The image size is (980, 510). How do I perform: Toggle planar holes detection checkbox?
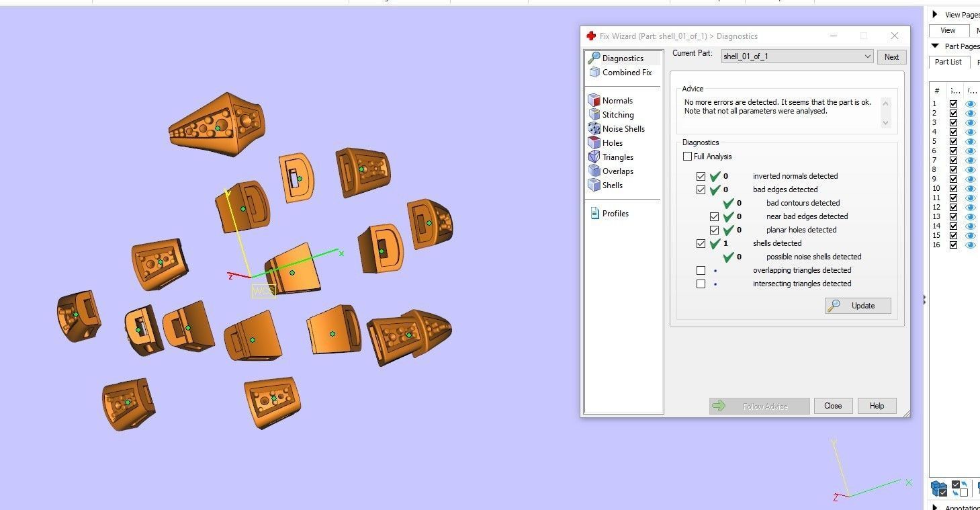715,230
